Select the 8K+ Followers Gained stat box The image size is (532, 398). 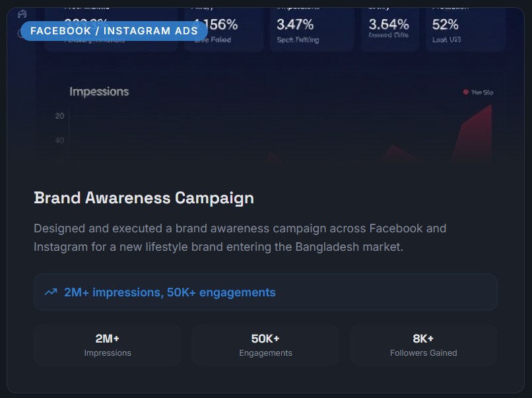pyautogui.click(x=423, y=345)
